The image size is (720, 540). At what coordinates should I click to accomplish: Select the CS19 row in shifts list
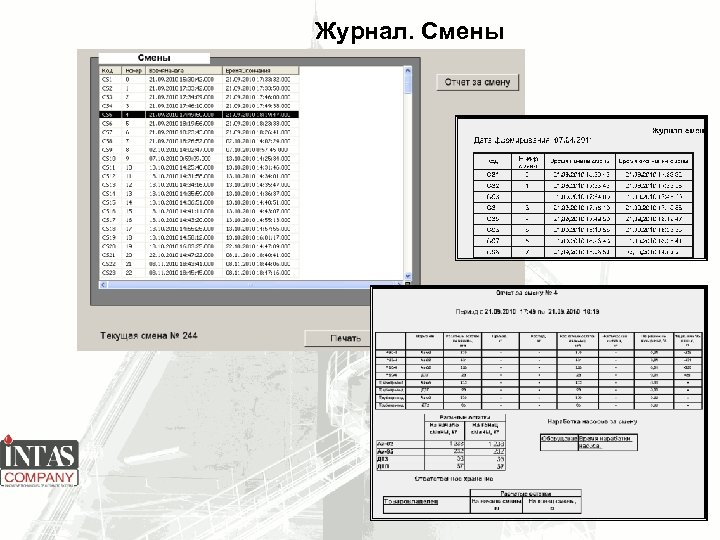199,237
